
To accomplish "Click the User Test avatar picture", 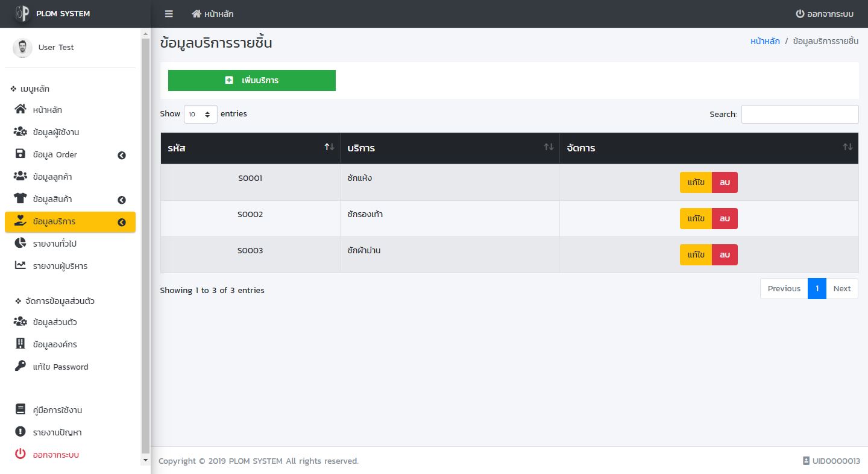I will [x=22, y=48].
